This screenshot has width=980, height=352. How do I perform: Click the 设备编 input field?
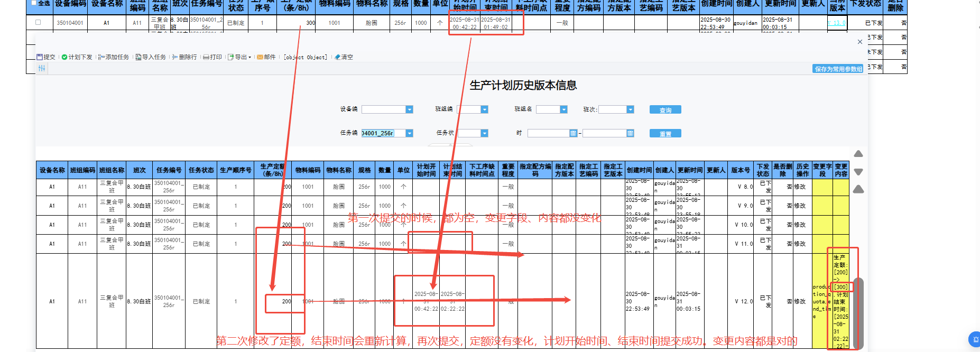point(383,109)
